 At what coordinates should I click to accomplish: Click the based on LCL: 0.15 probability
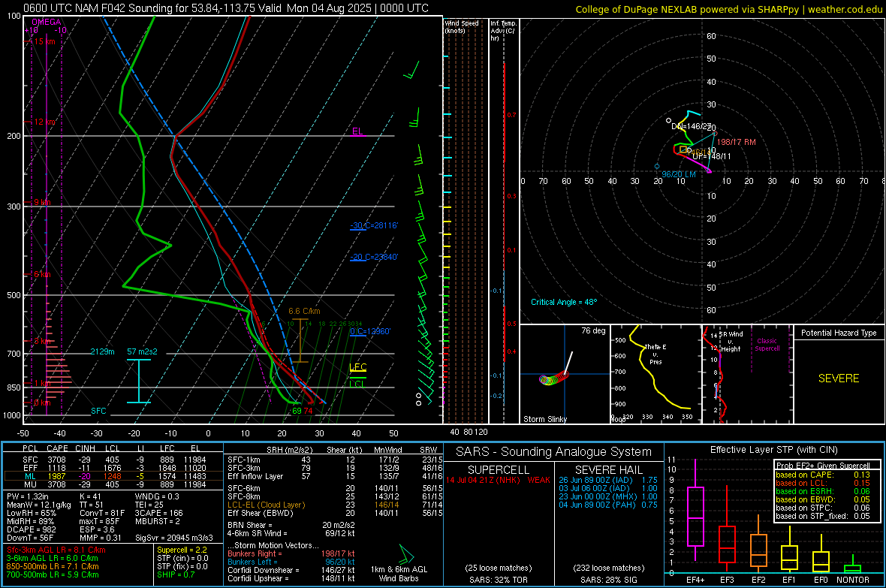click(823, 483)
